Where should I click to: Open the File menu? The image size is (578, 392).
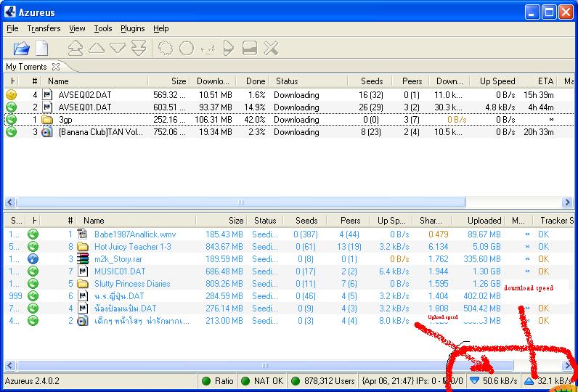point(12,28)
